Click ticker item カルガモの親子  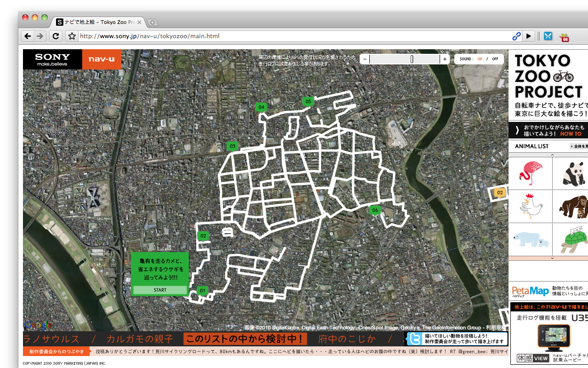coord(140,339)
